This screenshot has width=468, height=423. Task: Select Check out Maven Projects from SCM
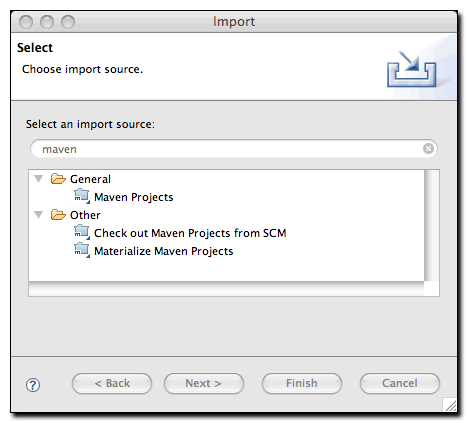pos(190,233)
